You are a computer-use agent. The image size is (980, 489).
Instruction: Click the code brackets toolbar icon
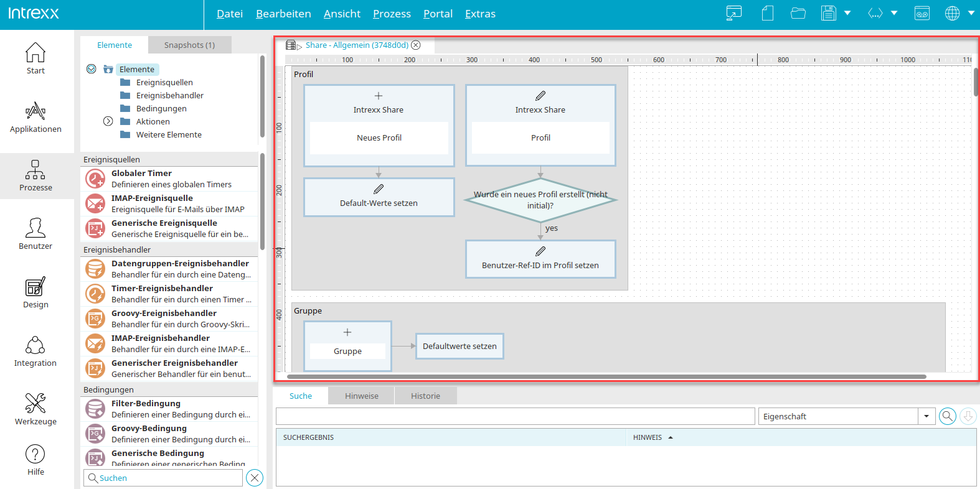875,13
